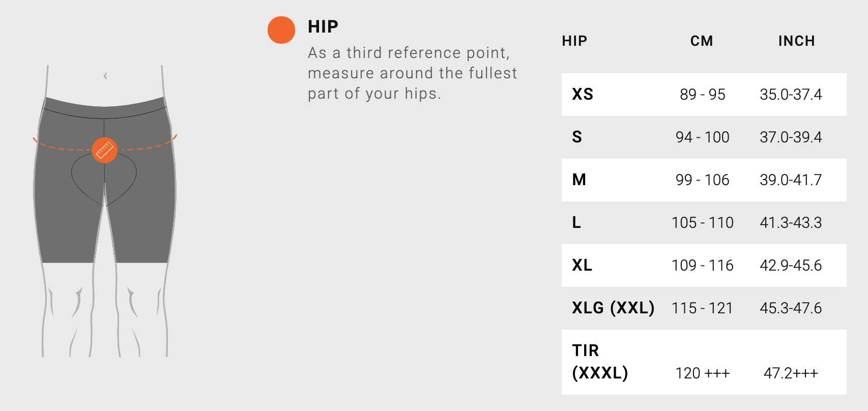
Task: Select the XLG (XXL) size label
Action: point(613,308)
